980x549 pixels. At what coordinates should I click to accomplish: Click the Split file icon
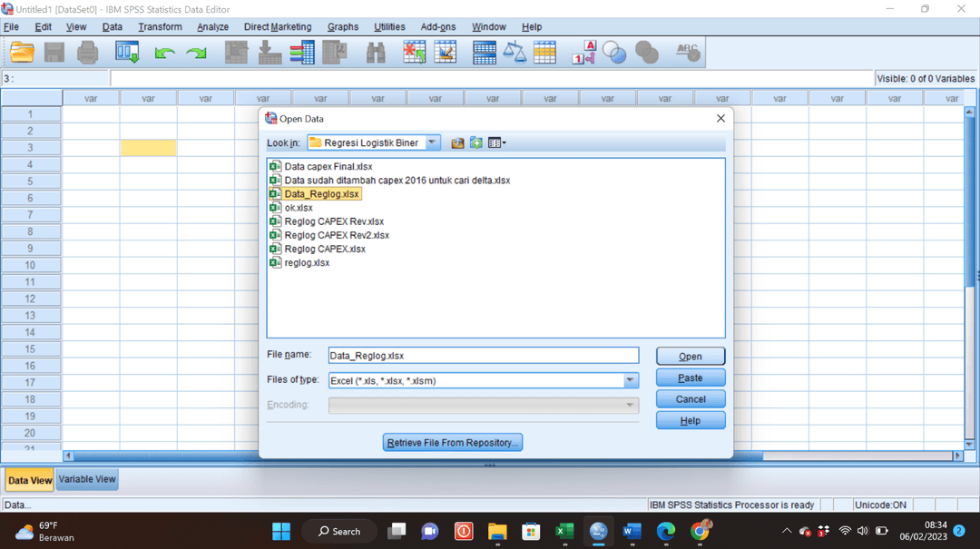[485, 53]
